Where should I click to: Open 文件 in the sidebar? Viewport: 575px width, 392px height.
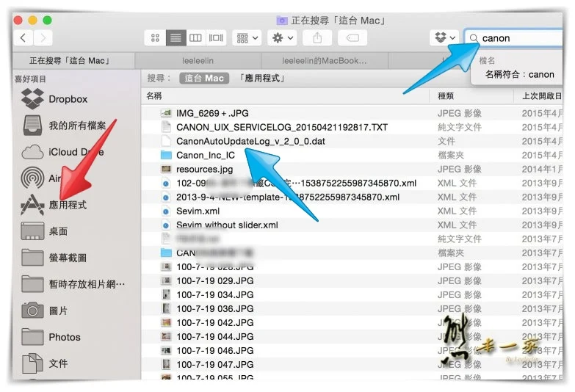(45, 363)
